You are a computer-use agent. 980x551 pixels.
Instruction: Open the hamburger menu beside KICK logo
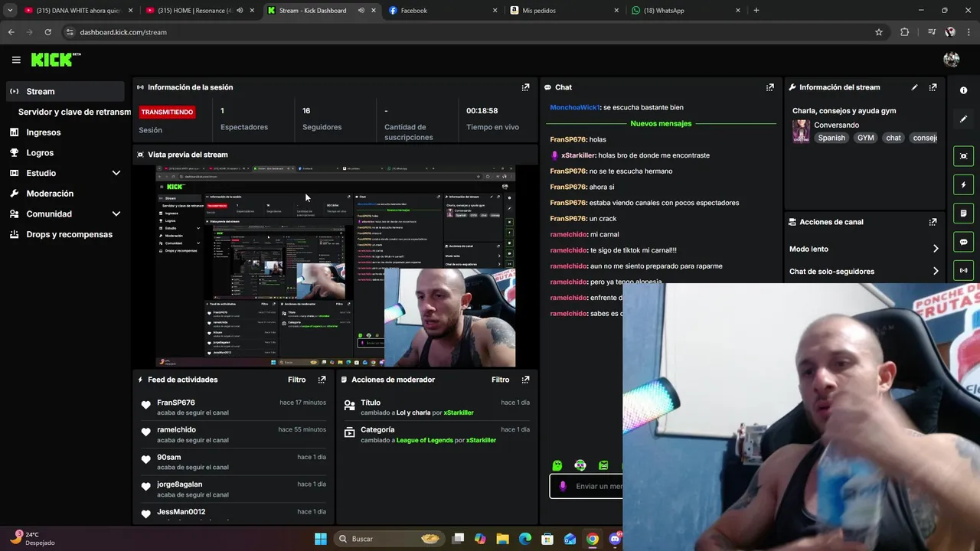(16, 60)
